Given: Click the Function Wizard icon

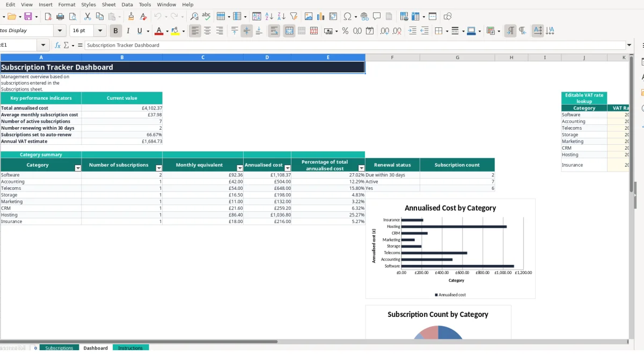Looking at the screenshot, I should point(58,46).
